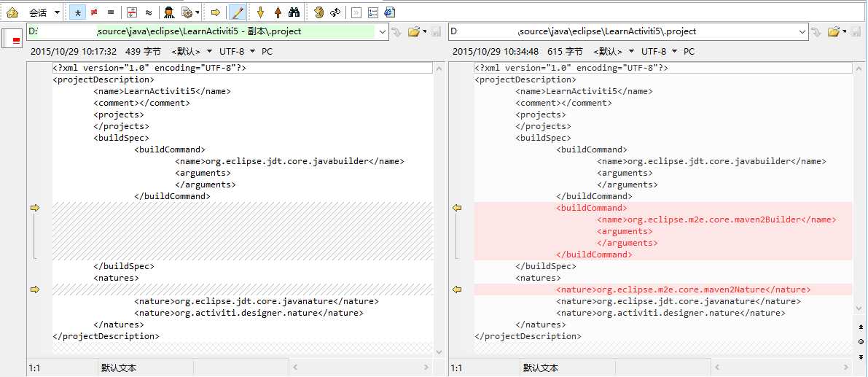
Task: Click right pane xml declaration first line
Action: (572, 68)
